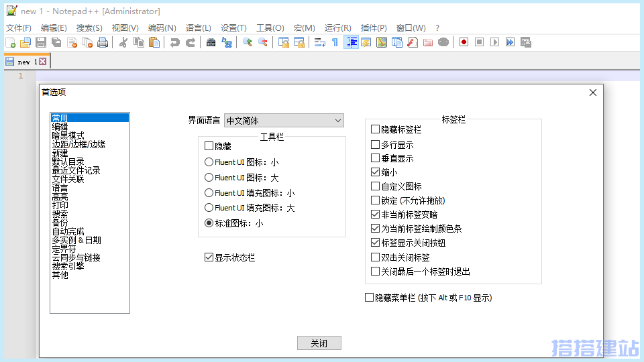This screenshot has height=362, width=644.
Task: Enable 垂直显示 checkbox
Action: click(375, 158)
